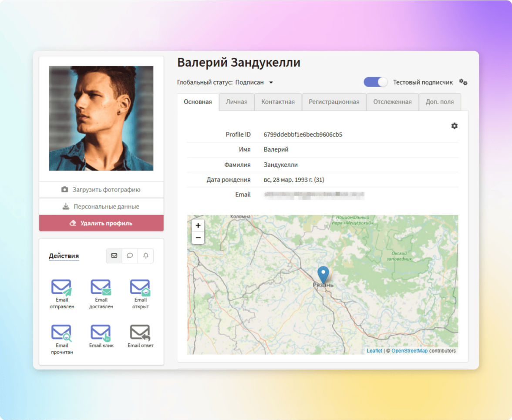Click the Email открыт action icon
Screen dimensions: 512x420
click(140, 288)
